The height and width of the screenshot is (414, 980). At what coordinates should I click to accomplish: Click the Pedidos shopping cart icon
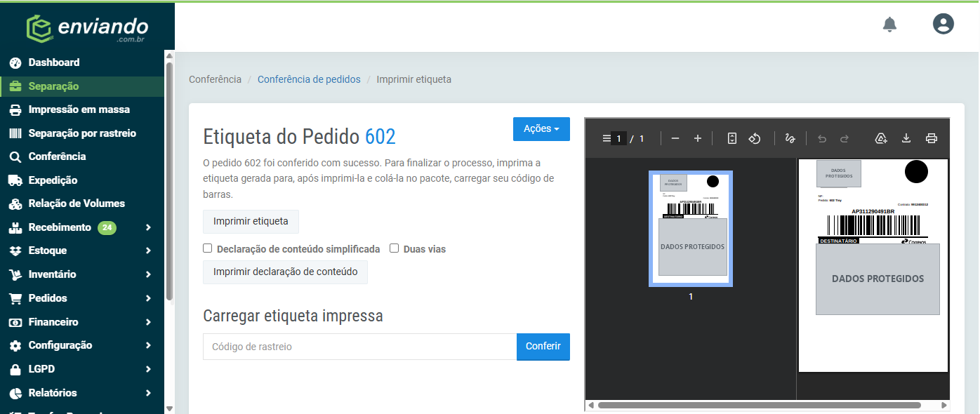pos(15,298)
